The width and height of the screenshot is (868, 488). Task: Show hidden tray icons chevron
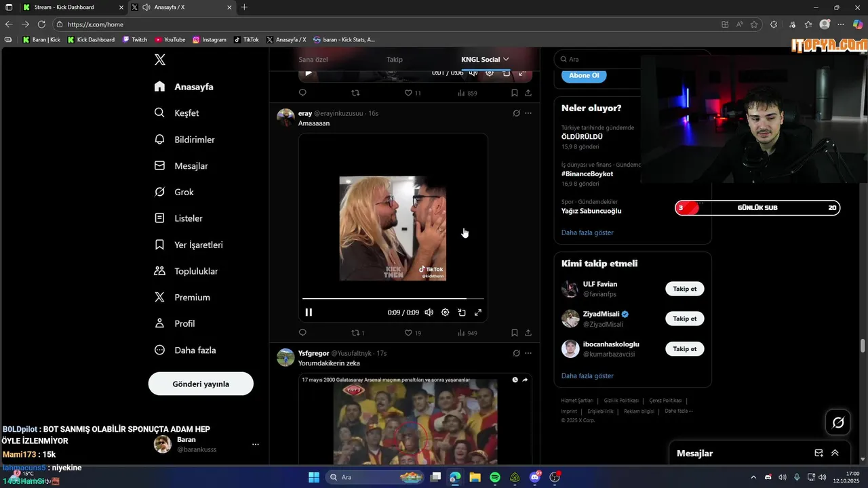[753, 477]
